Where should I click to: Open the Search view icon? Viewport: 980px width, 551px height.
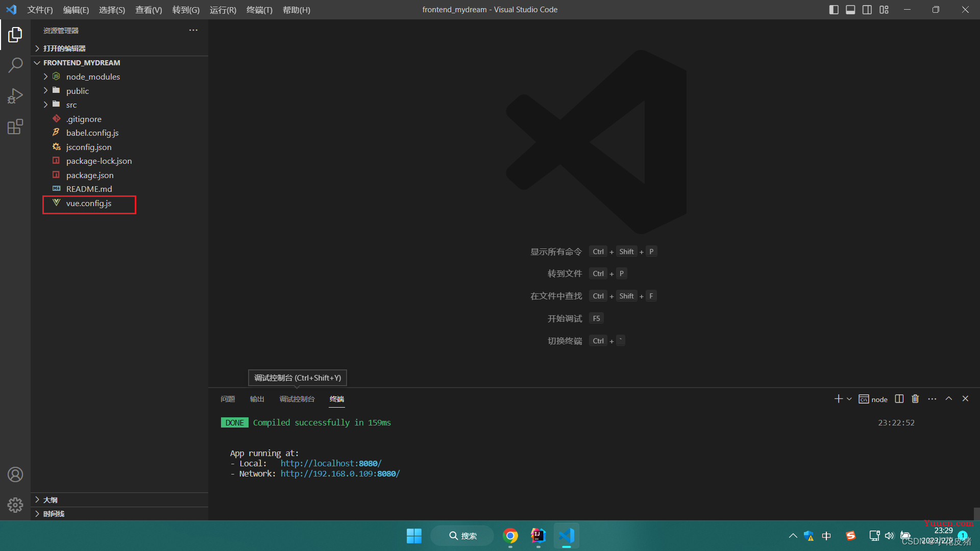(x=15, y=65)
